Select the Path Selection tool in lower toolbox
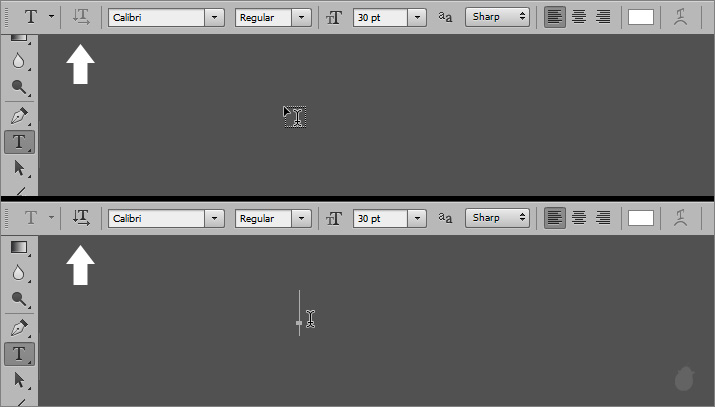The width and height of the screenshot is (715, 407). point(19,380)
